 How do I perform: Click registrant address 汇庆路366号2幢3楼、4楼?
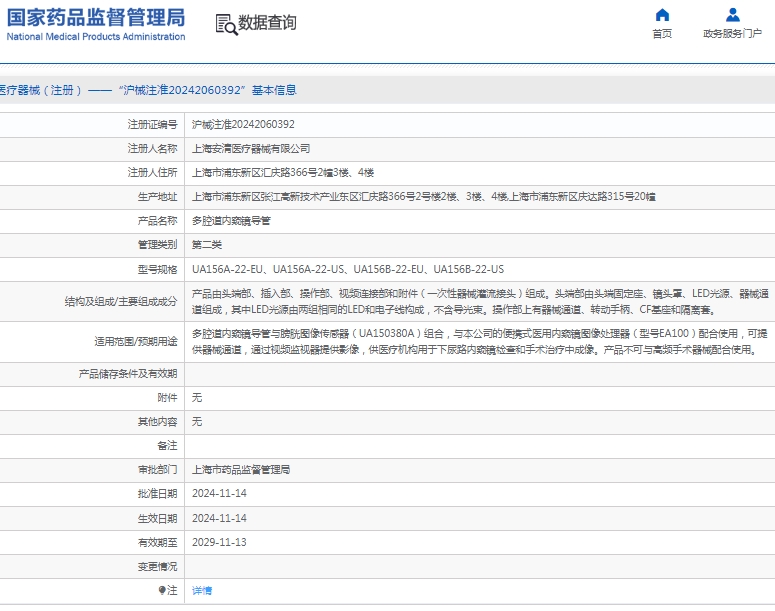click(283, 173)
